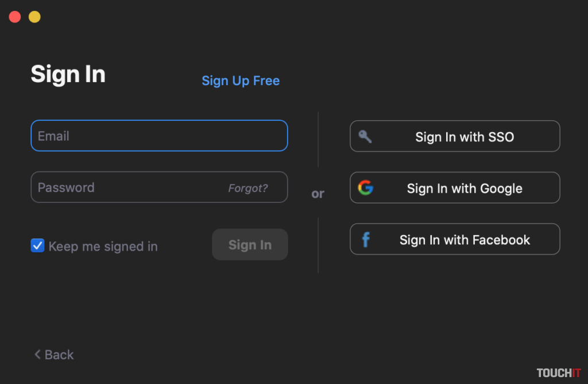Click the 'Keep me signed in' label text
The width and height of the screenshot is (588, 384).
coord(103,247)
